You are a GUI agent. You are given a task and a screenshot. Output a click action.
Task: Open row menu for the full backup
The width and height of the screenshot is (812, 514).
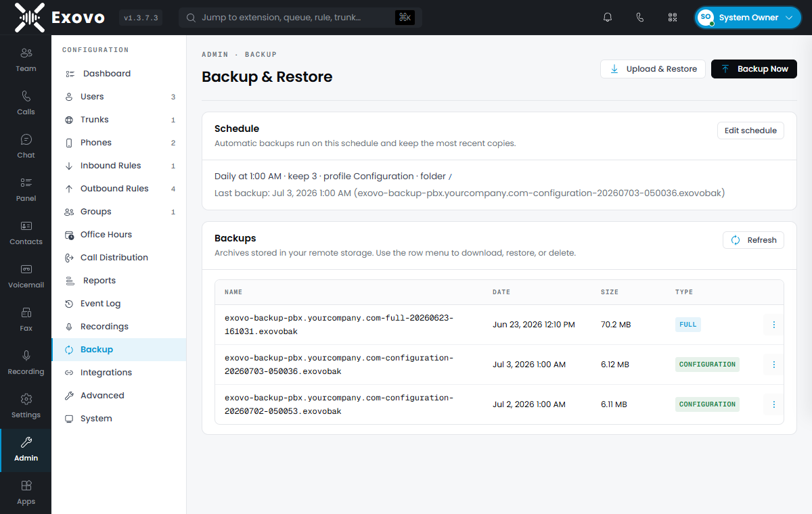[x=773, y=325]
